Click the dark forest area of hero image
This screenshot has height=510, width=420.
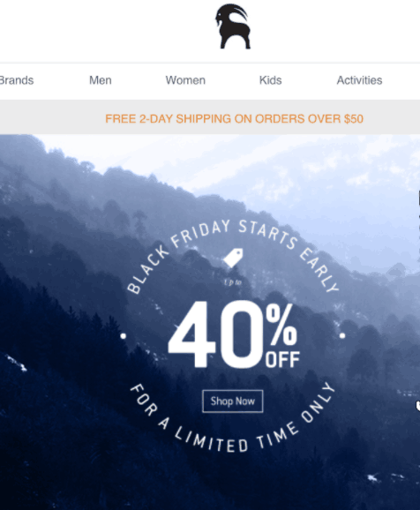tap(65, 439)
